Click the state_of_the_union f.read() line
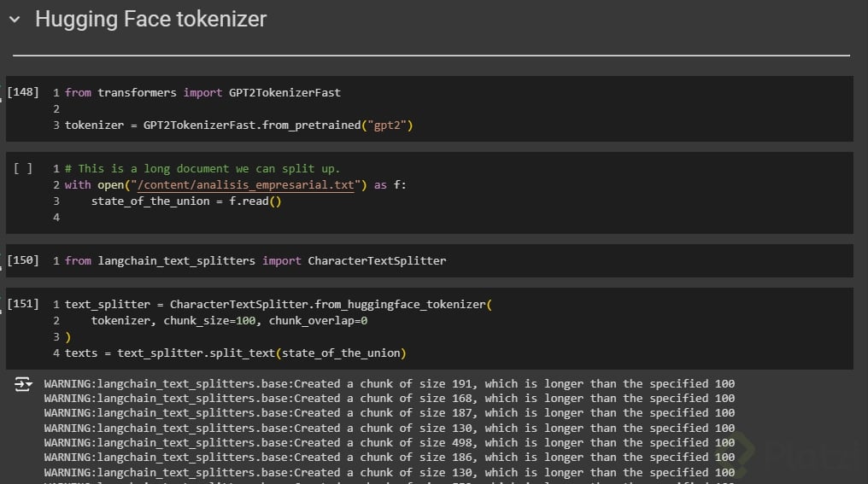The width and height of the screenshot is (868, 484). [x=186, y=201]
